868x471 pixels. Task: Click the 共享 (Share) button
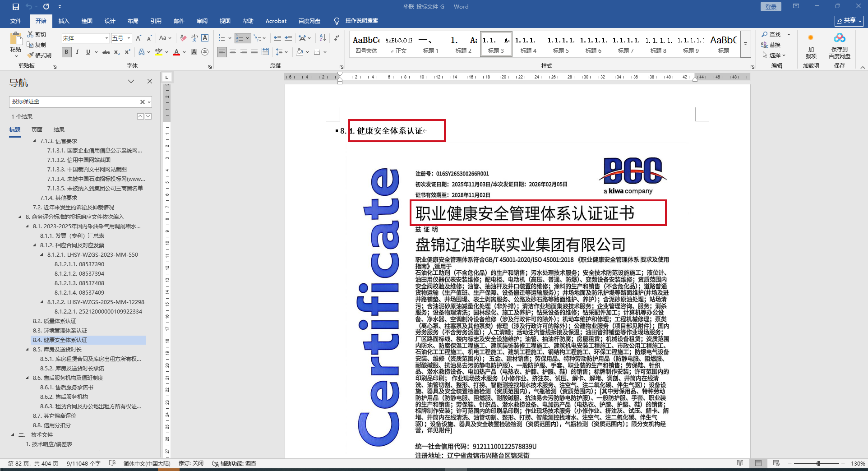click(849, 21)
